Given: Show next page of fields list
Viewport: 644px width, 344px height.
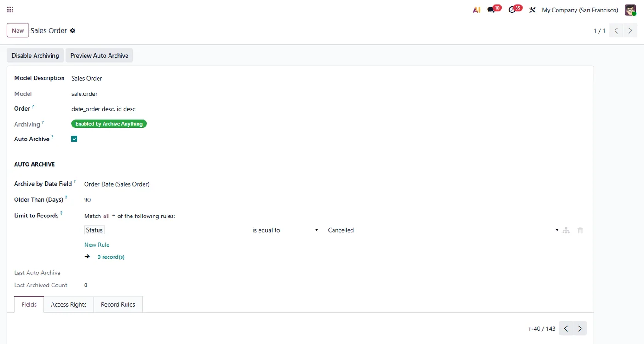Looking at the screenshot, I should [x=580, y=328].
